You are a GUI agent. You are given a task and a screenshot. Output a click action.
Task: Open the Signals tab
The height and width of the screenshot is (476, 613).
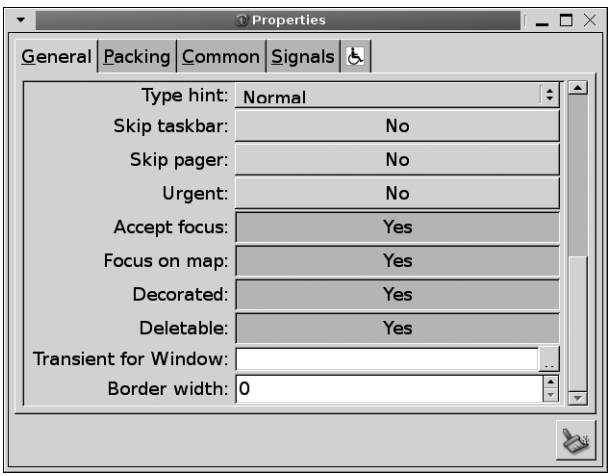pos(304,58)
